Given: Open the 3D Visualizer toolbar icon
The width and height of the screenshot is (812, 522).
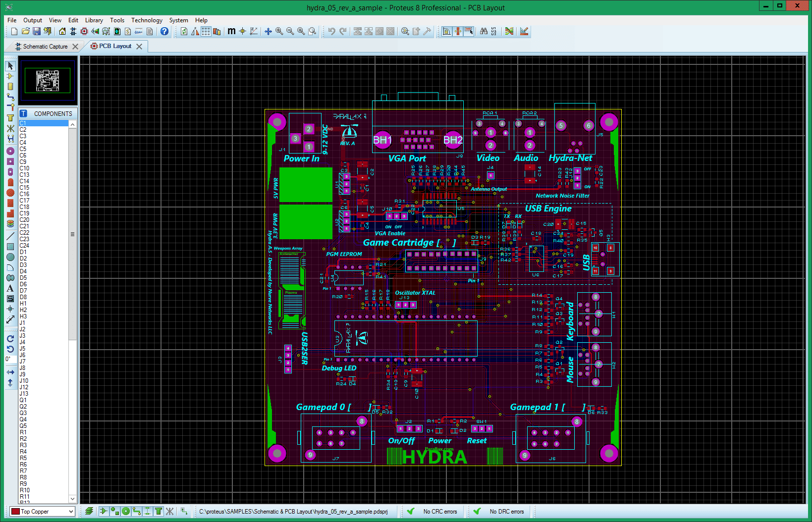Looking at the screenshot, I should pos(95,31).
